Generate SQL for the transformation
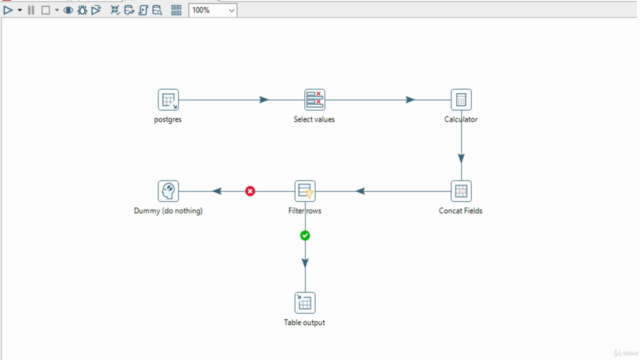Viewport: 640px width, 360px height. click(143, 10)
